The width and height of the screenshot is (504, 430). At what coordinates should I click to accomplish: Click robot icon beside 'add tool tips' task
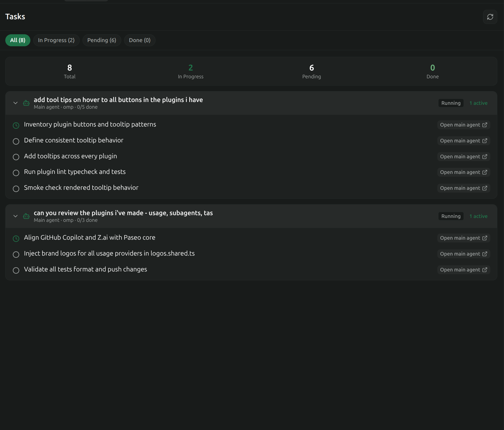click(26, 103)
